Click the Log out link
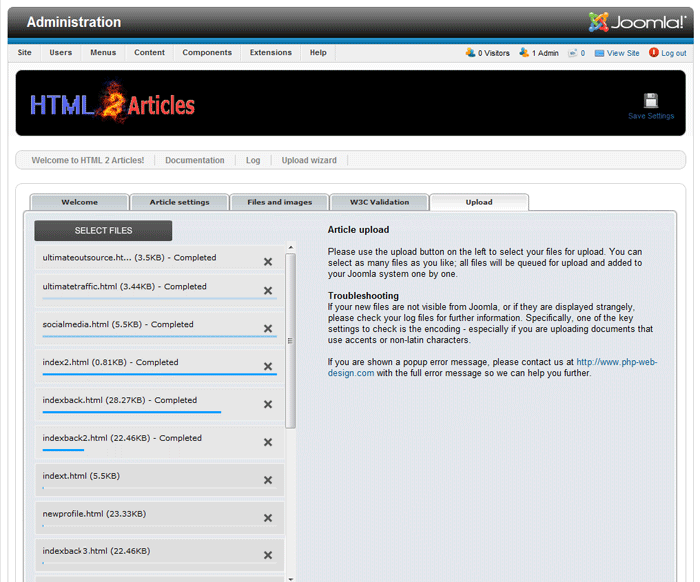 click(674, 53)
